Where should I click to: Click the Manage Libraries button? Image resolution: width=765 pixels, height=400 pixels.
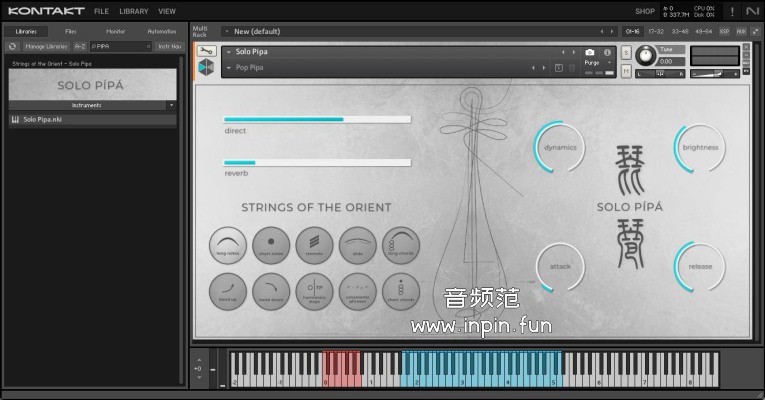coord(46,46)
